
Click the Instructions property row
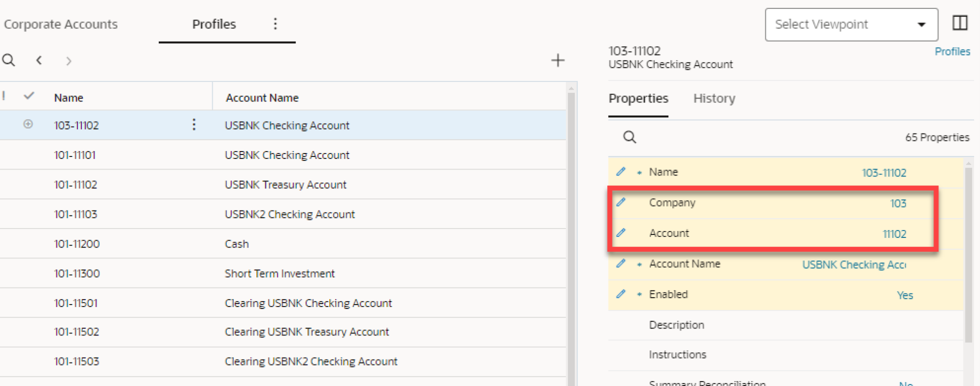[x=786, y=355]
